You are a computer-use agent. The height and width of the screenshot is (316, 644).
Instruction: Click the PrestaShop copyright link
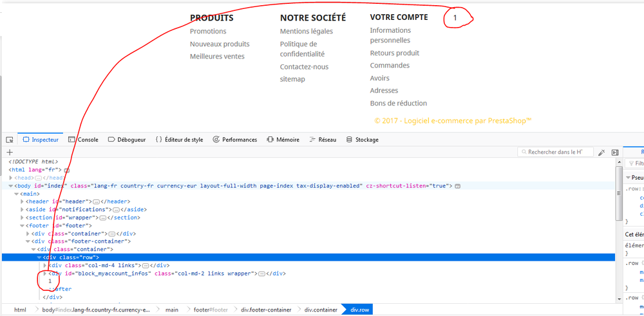tap(453, 120)
